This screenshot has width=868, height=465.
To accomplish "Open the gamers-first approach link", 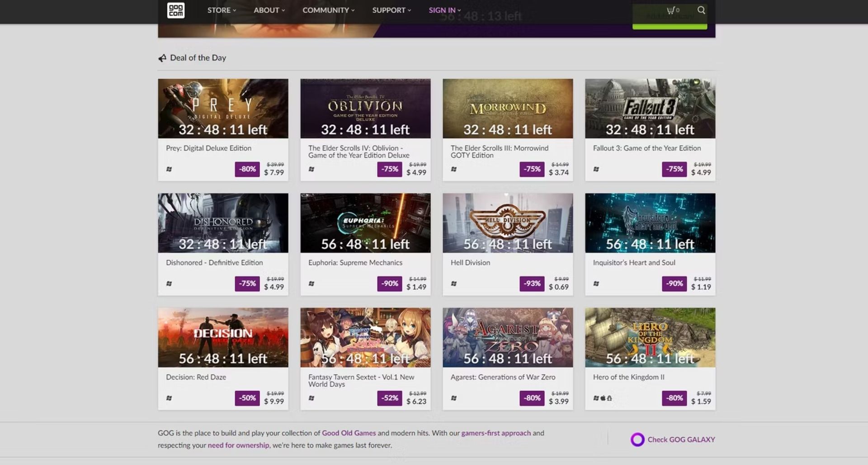I will click(496, 433).
